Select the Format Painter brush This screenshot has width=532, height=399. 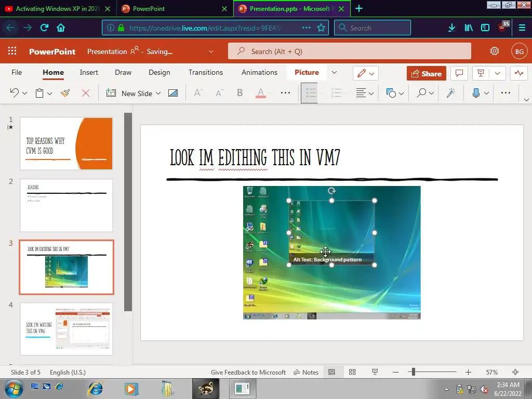(x=65, y=93)
